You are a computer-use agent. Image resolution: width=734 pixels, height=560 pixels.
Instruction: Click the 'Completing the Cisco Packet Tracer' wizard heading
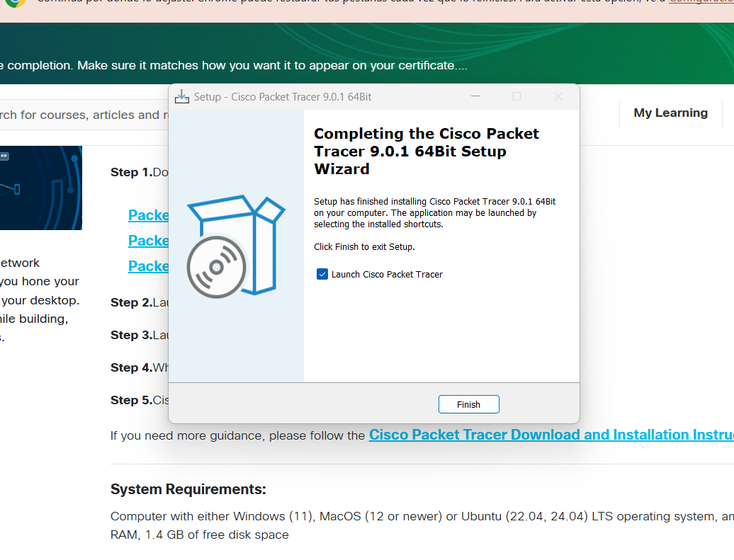coord(426,151)
